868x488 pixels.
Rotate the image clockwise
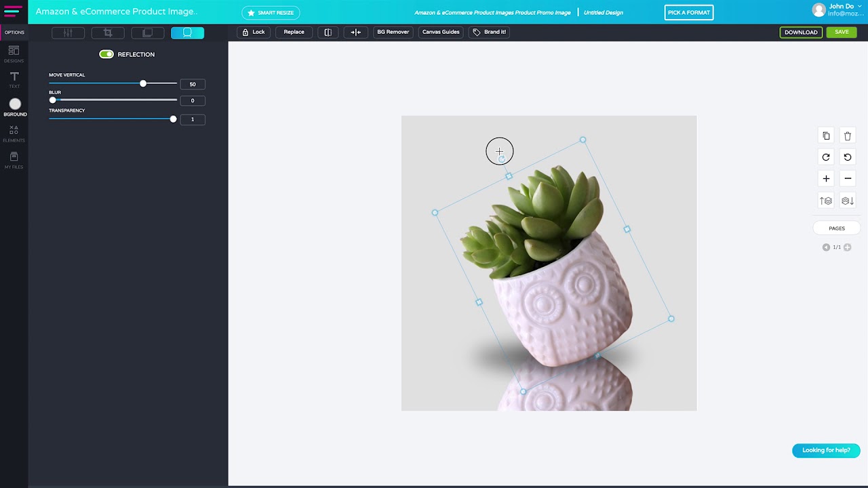[x=826, y=157]
